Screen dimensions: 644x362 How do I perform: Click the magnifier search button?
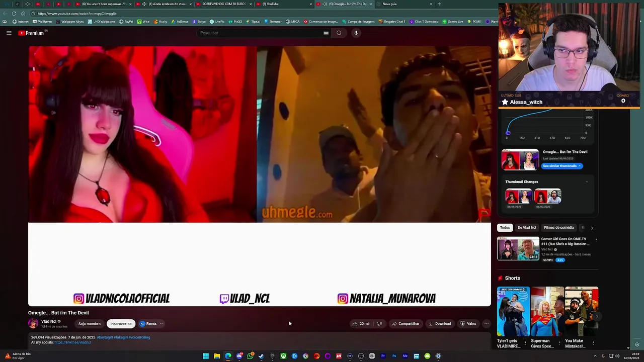point(339,33)
